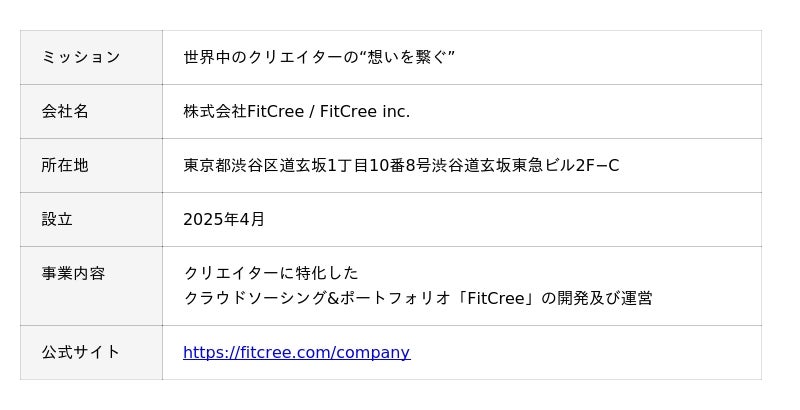Click the 所在地 label cell

65,165
